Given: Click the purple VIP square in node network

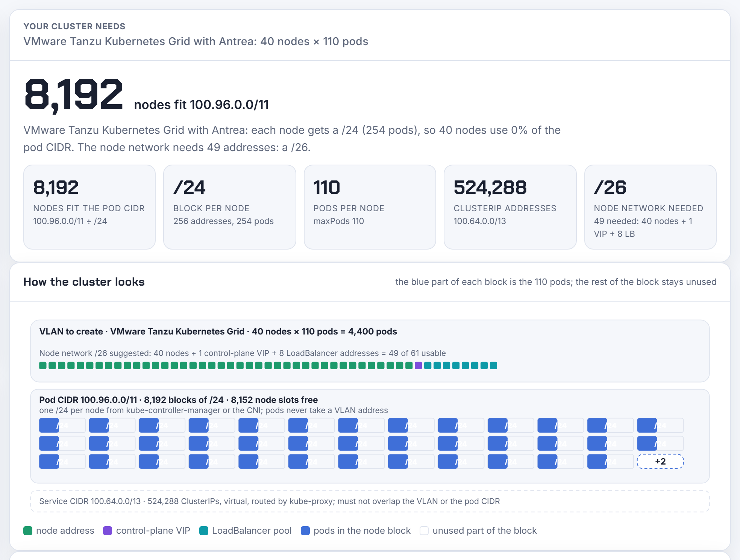Looking at the screenshot, I should [419, 365].
